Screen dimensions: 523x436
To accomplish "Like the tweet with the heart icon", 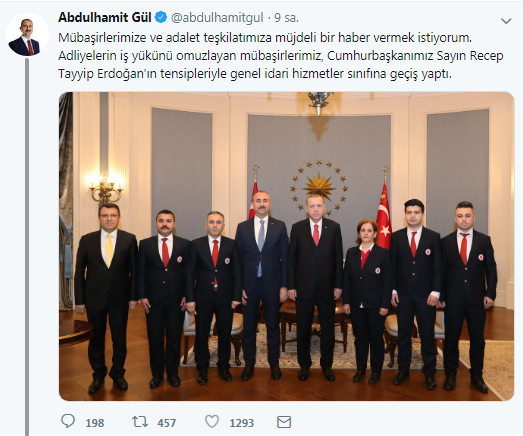I will pyautogui.click(x=212, y=422).
